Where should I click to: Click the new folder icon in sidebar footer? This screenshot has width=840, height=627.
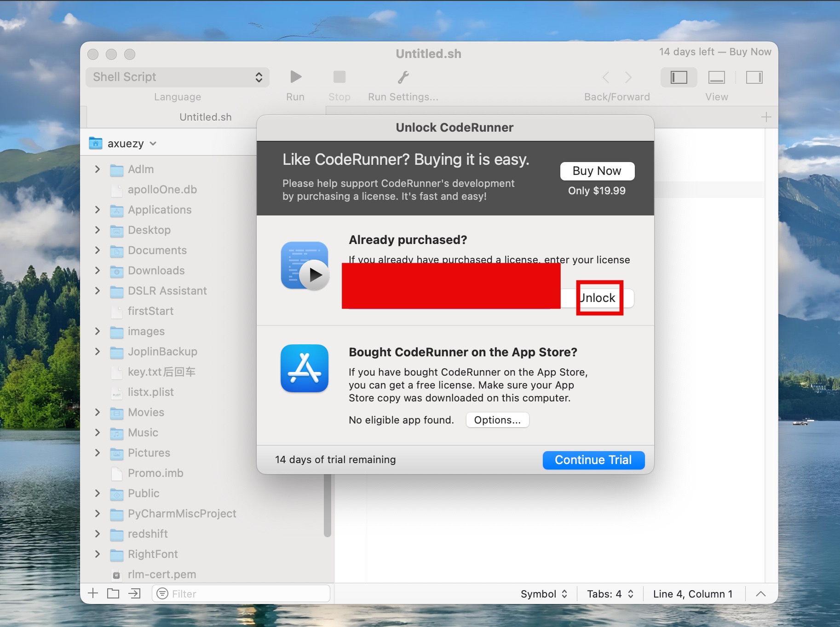point(113,593)
